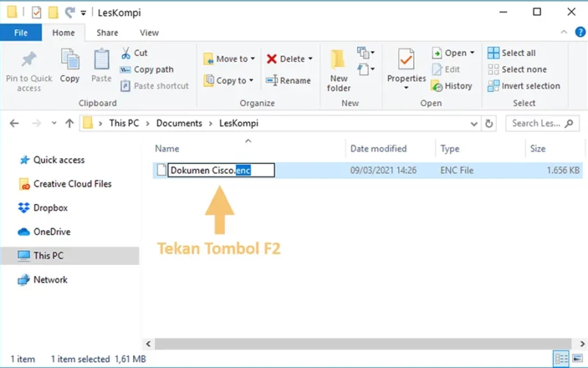Refresh the folder view
This screenshot has width=588, height=368.
click(489, 124)
